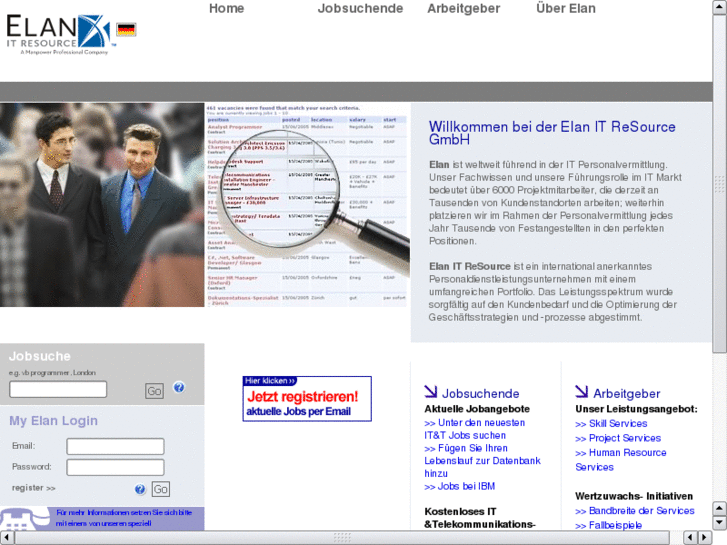
Task: Click the Arbeitgeber section heading
Action: (626, 393)
